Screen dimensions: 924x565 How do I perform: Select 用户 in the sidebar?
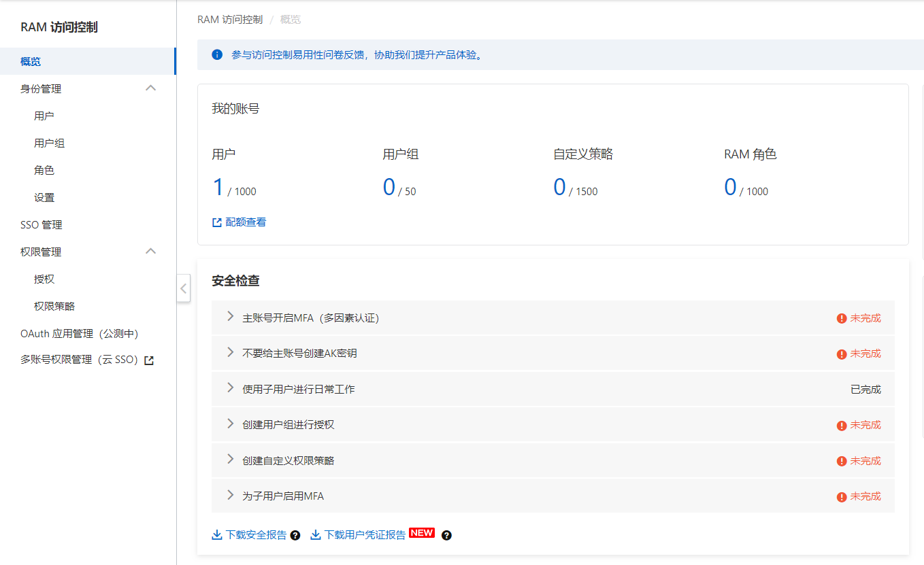[x=44, y=115]
